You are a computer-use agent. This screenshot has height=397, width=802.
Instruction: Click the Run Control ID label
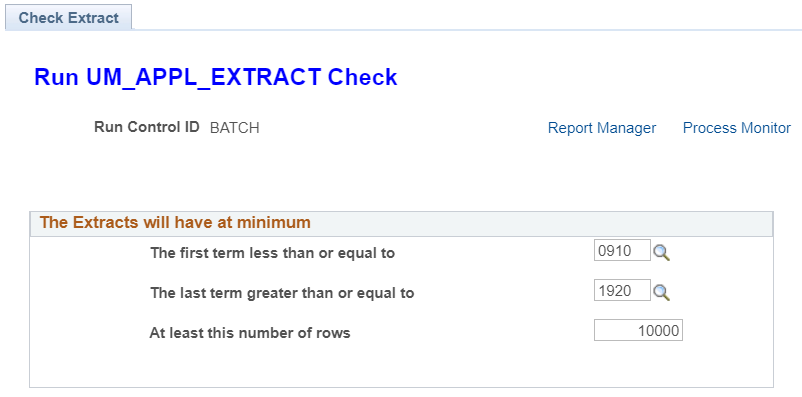click(x=146, y=127)
